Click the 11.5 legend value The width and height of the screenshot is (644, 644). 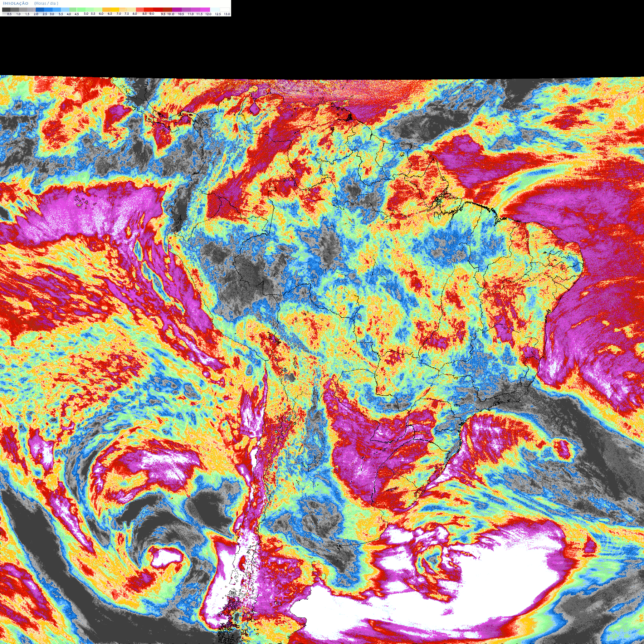pyautogui.click(x=199, y=14)
